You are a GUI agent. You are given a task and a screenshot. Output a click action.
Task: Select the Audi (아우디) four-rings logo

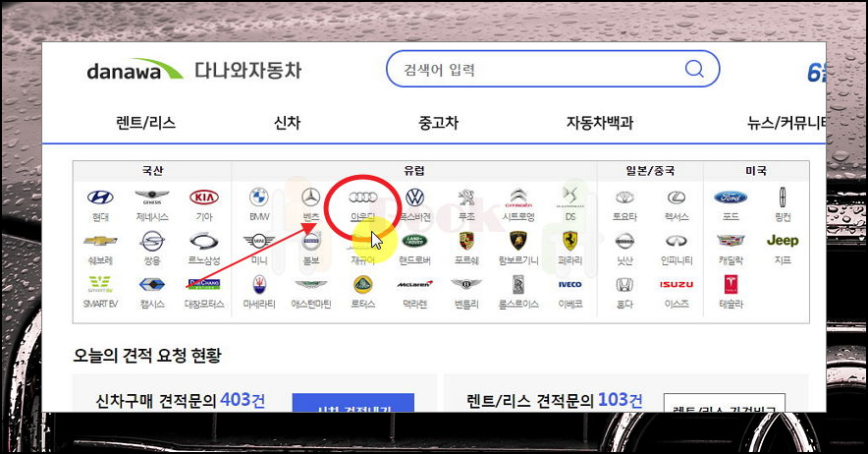[x=362, y=198]
